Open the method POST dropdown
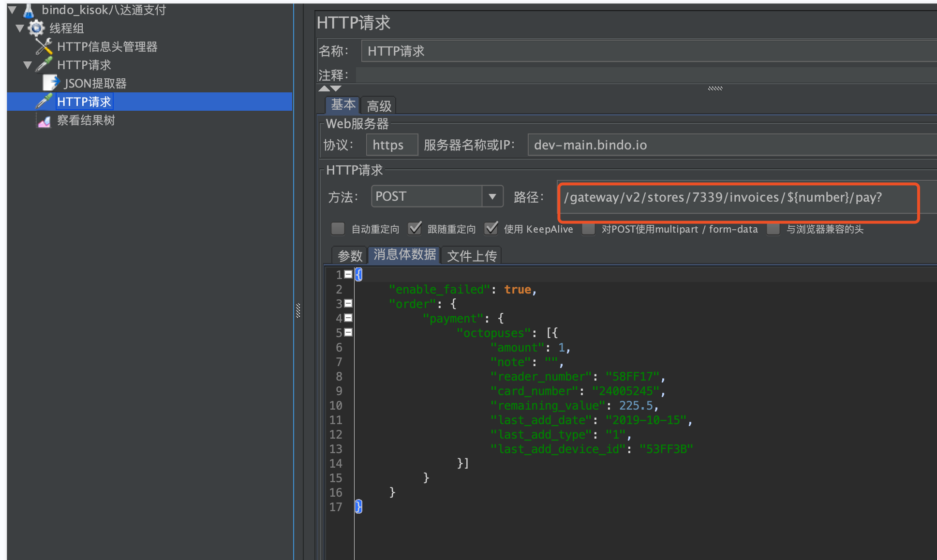937x560 pixels. click(492, 196)
